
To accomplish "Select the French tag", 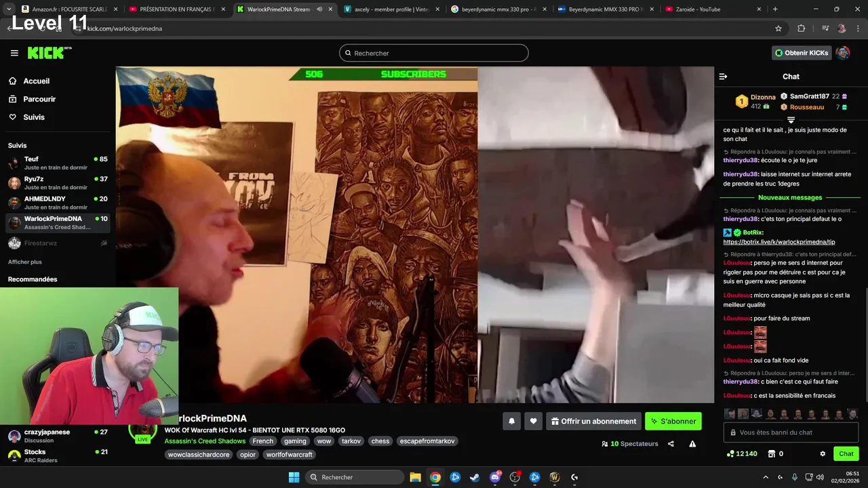I will 263,441.
